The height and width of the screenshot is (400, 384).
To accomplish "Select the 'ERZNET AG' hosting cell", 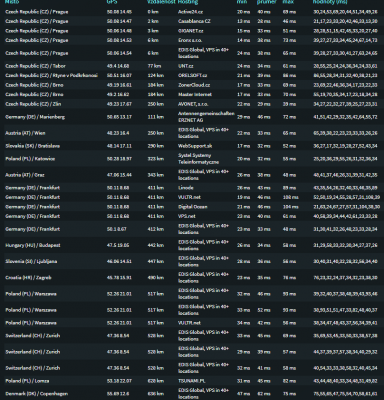I will tap(206, 117).
